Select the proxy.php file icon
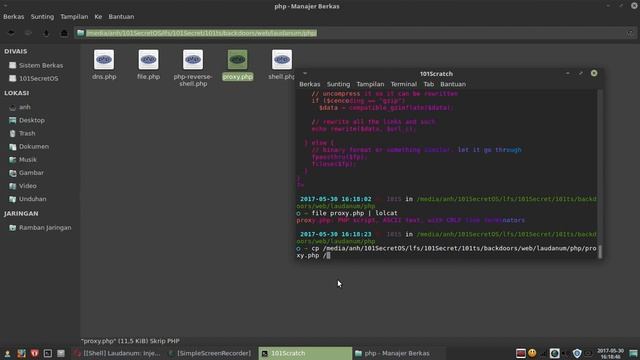 click(x=238, y=60)
